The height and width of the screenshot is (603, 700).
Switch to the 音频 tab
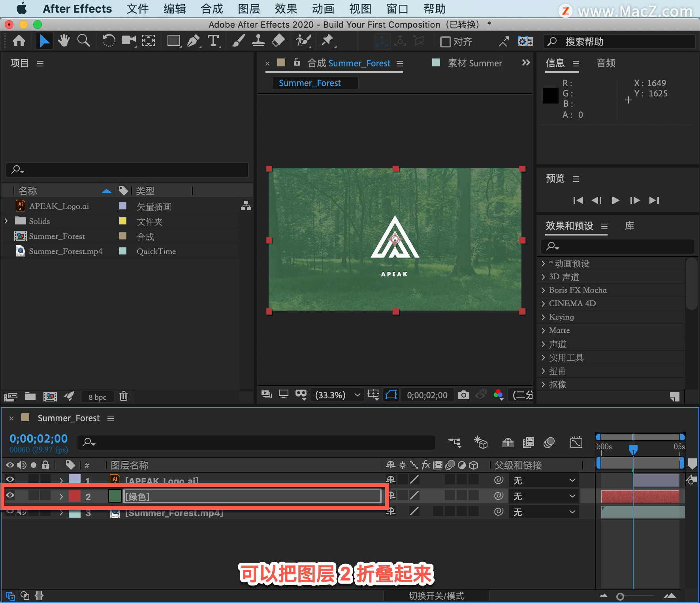(606, 63)
